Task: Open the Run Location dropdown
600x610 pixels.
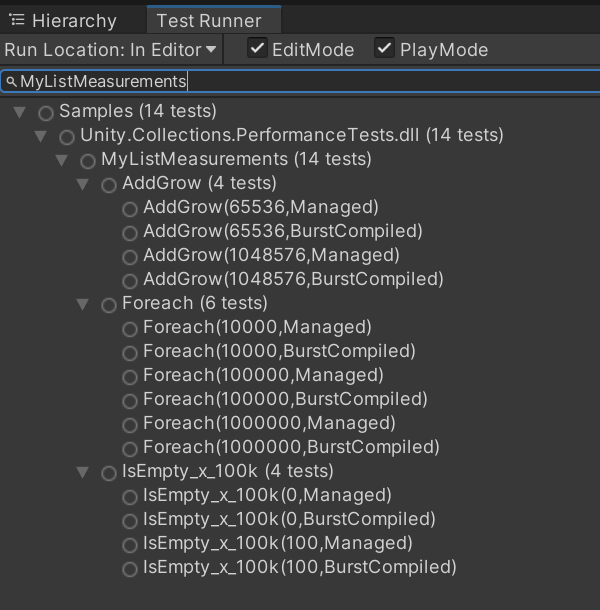Action: point(110,49)
